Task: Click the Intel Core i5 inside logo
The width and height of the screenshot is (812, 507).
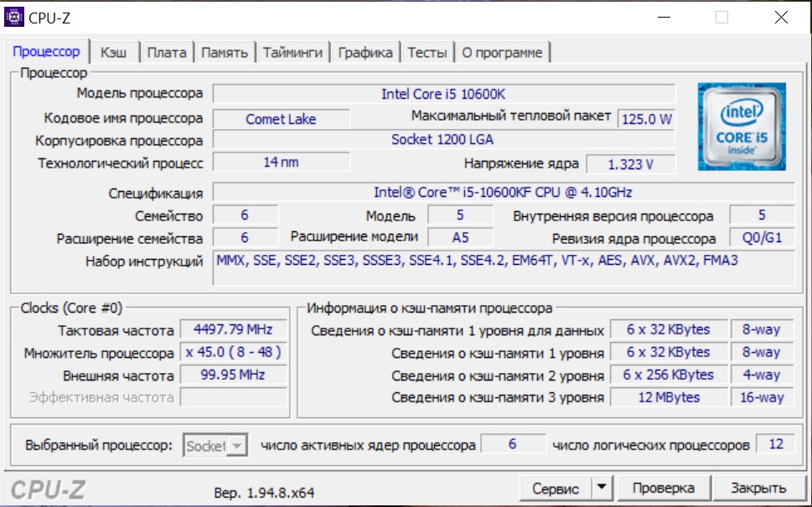Action: click(x=742, y=127)
